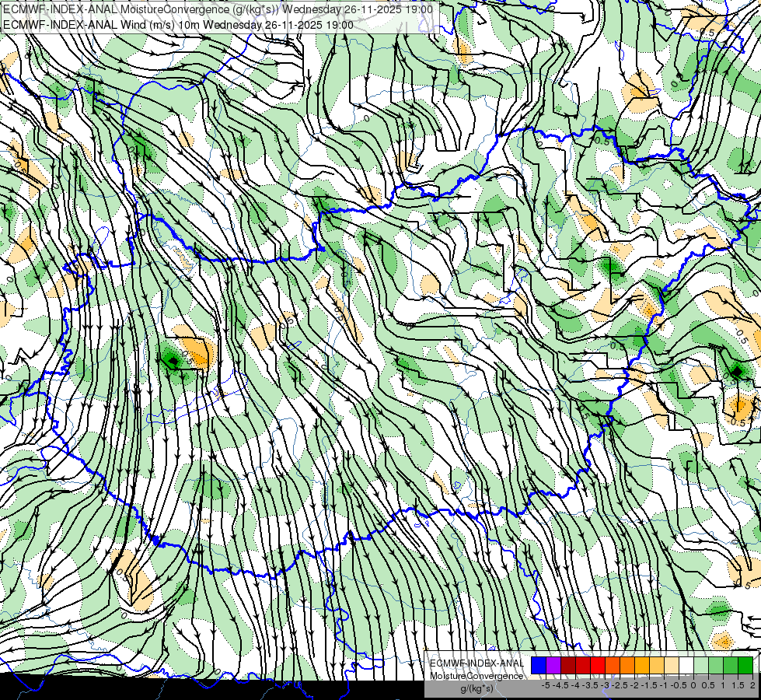Pick the palest green swatch right of 0
Image resolution: width=761 pixels, height=700 pixels.
[701, 666]
